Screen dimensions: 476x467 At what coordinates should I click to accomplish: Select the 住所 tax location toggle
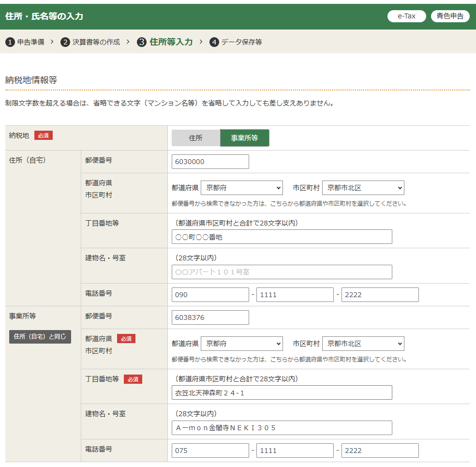click(195, 138)
